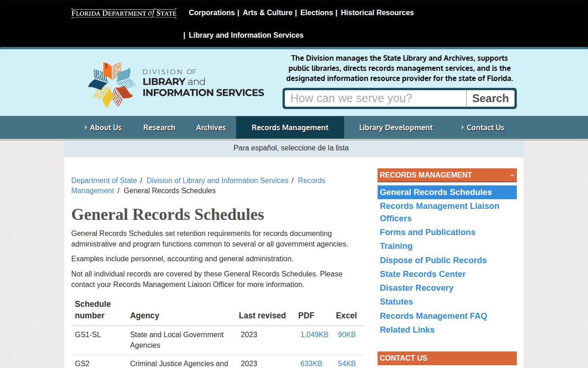Click the Contact Us sidebar section header
The height and width of the screenshot is (368, 588).
coord(447,358)
